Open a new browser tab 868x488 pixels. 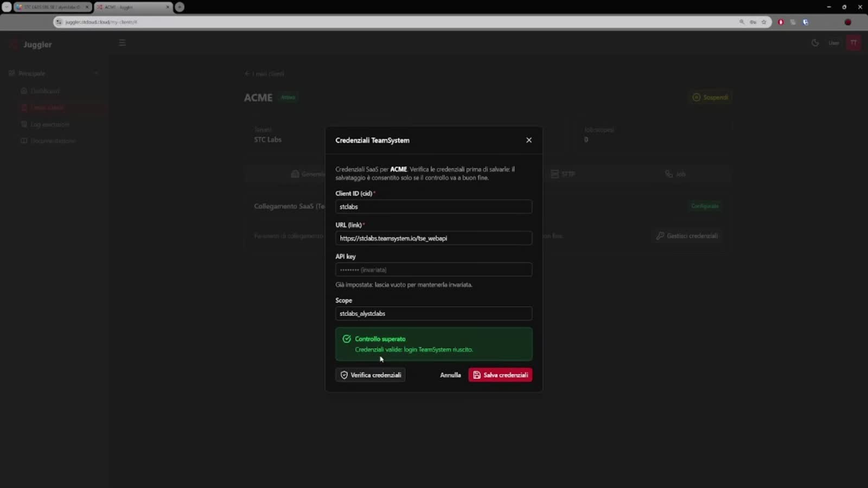pos(180,7)
